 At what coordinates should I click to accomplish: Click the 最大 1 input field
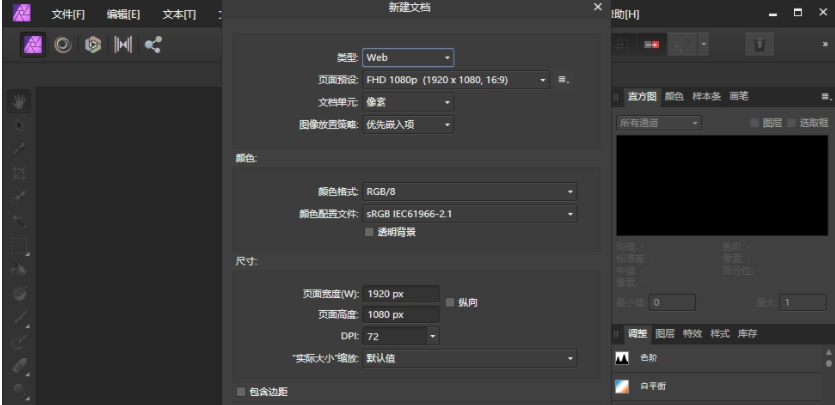pos(803,303)
